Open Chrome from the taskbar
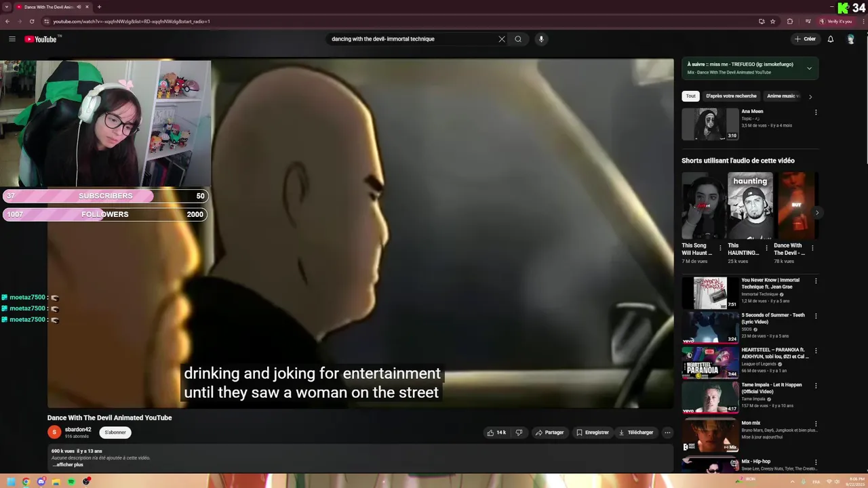This screenshot has width=868, height=488. (26, 482)
